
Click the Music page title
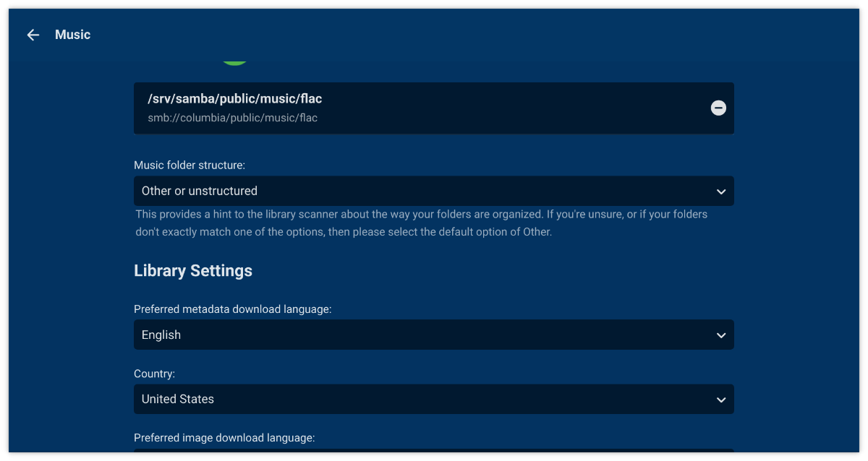point(72,35)
